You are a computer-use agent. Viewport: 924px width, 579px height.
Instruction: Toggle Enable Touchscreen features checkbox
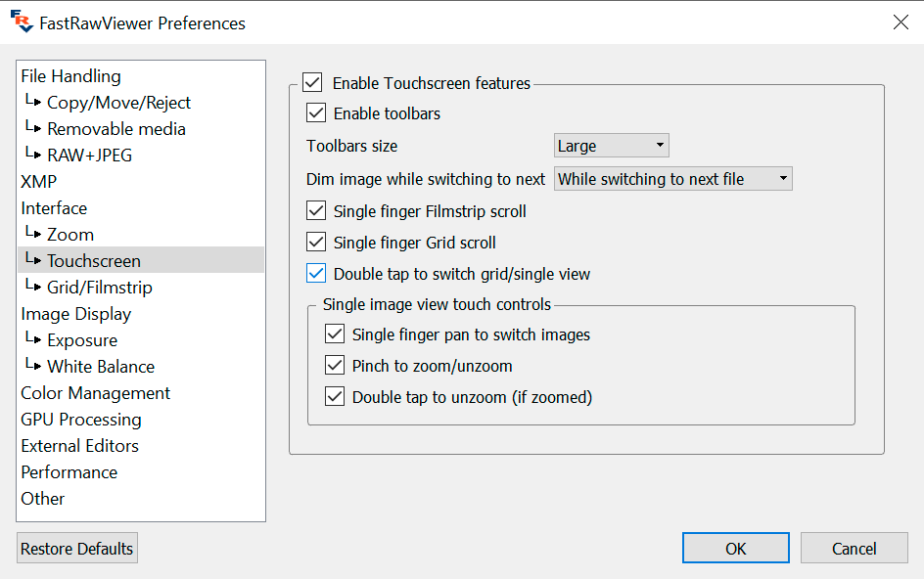tap(312, 83)
